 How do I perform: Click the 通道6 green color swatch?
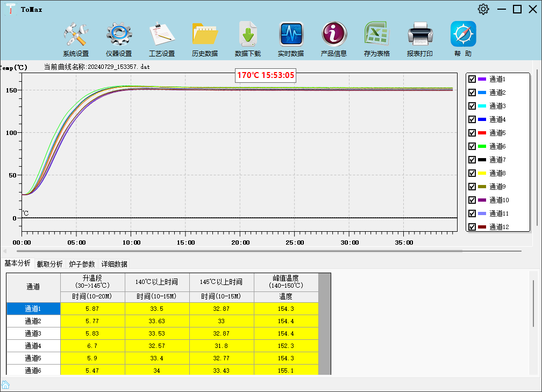pos(482,146)
